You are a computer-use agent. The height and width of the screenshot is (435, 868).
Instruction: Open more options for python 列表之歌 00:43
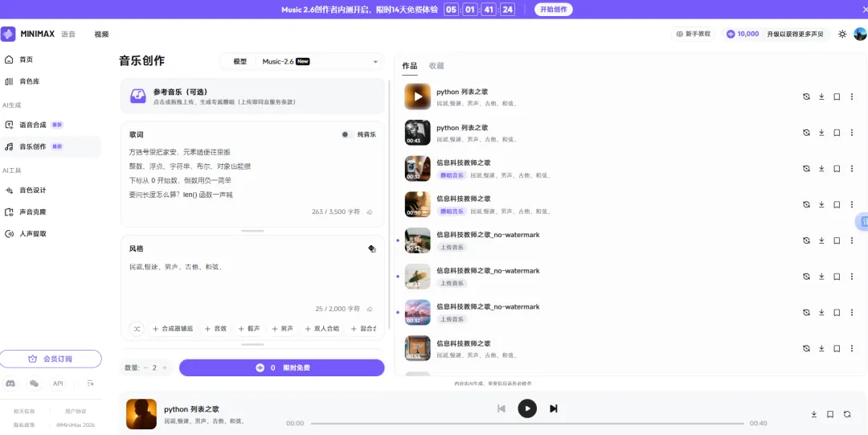click(x=852, y=133)
